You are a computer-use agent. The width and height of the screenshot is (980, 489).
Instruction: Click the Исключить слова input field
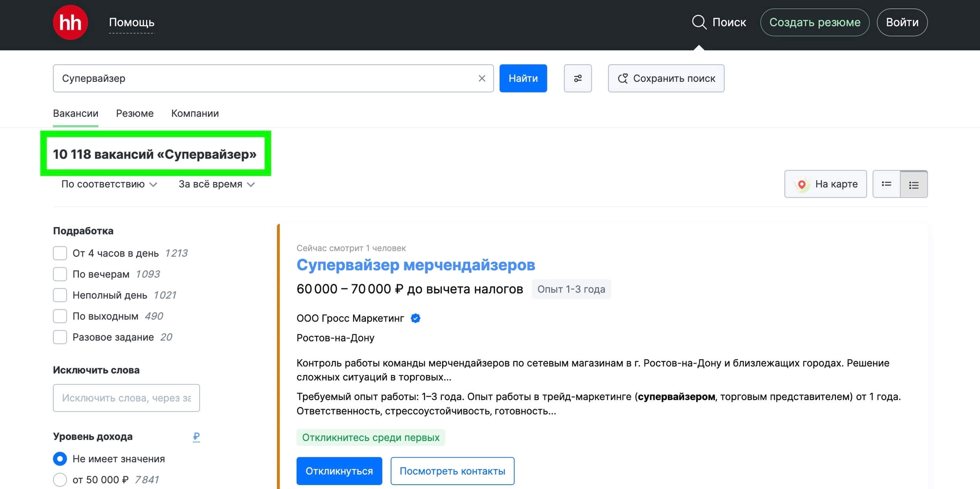coord(126,398)
